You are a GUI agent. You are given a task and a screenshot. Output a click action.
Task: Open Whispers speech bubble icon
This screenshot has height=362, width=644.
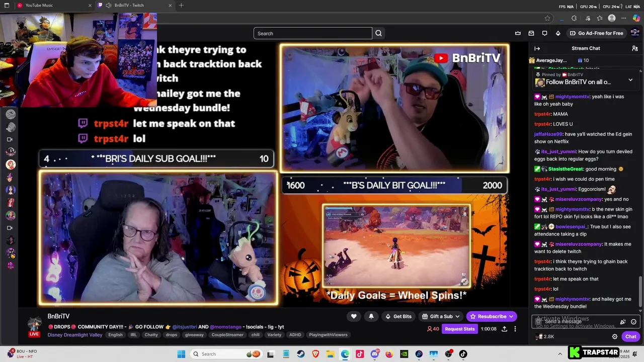pyautogui.click(x=544, y=33)
